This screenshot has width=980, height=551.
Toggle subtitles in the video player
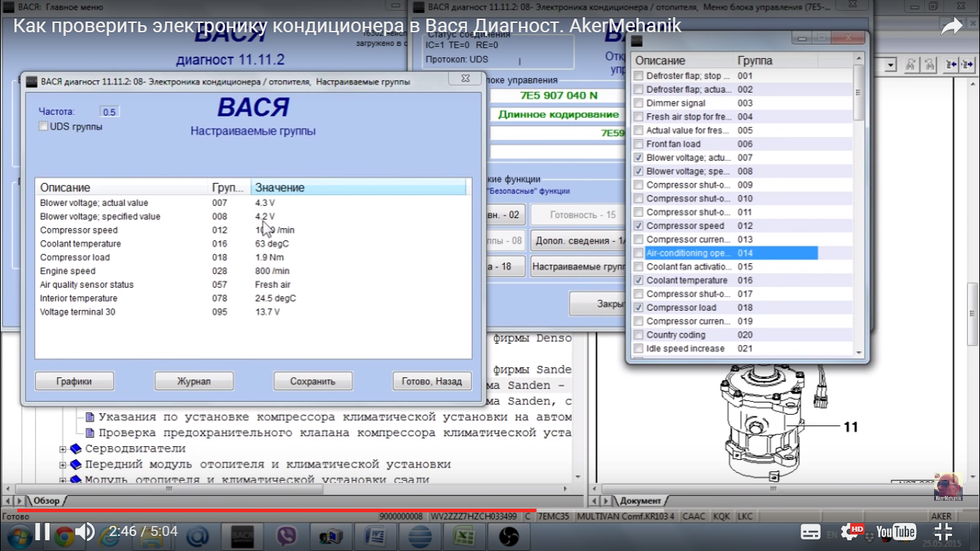click(x=810, y=532)
